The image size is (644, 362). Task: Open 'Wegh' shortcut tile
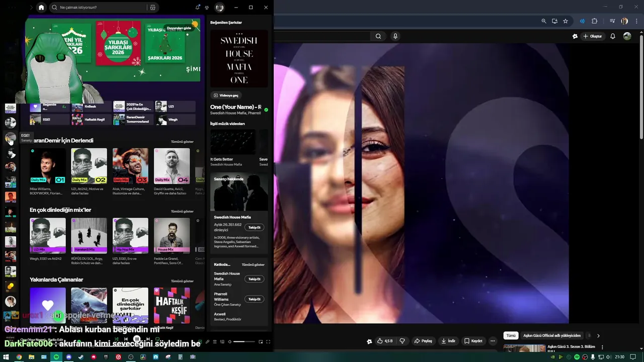(175, 120)
